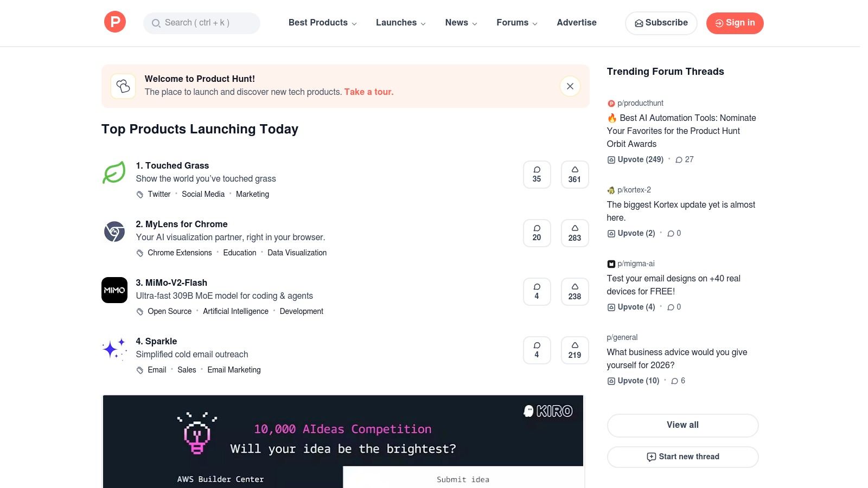Dismiss the Welcome to Product Hunt banner
The width and height of the screenshot is (868, 488).
(x=570, y=86)
